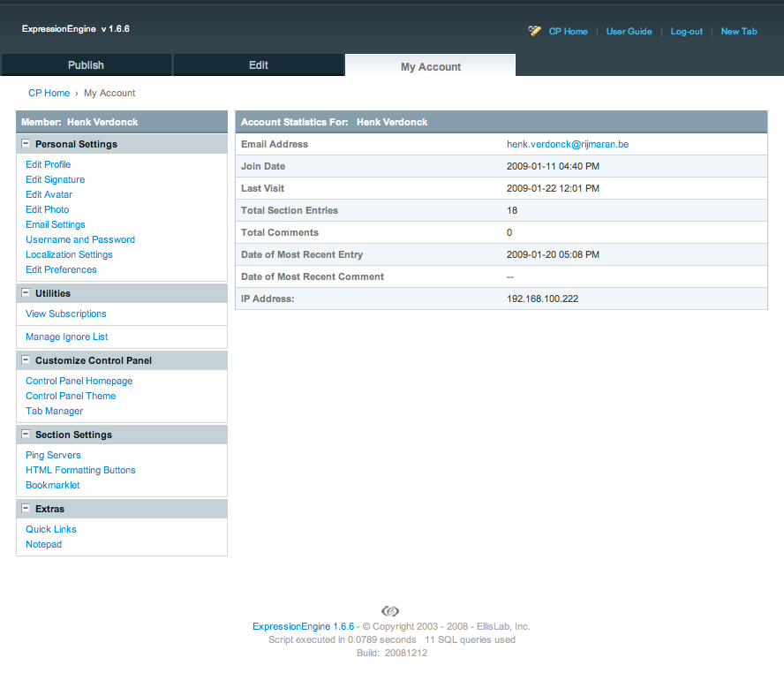Click the Account Statistics For header
The image size is (784, 673).
point(501,122)
